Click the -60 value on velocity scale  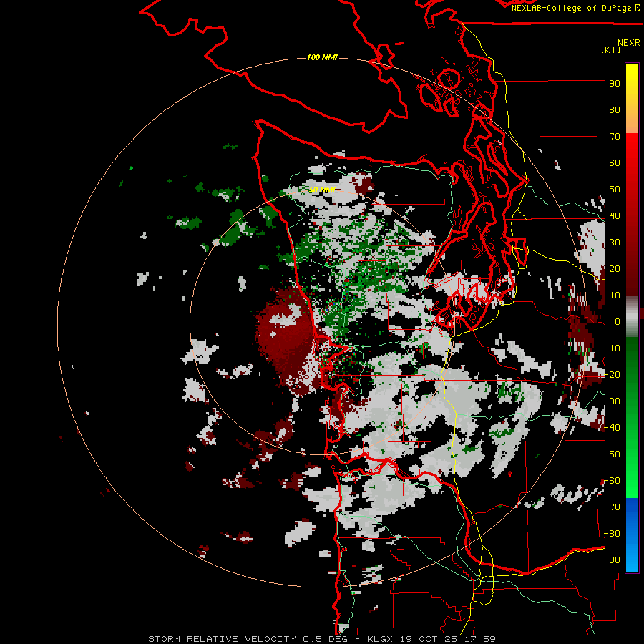612,481
